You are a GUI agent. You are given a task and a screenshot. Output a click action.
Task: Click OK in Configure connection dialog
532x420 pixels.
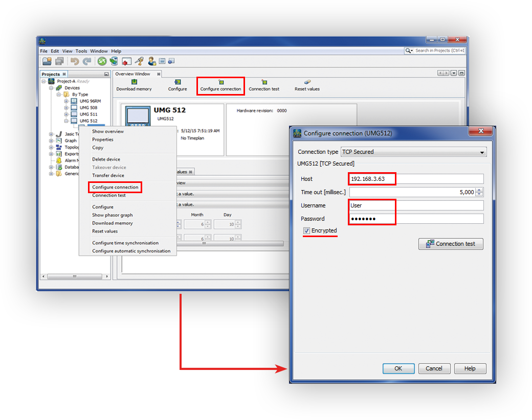(398, 368)
